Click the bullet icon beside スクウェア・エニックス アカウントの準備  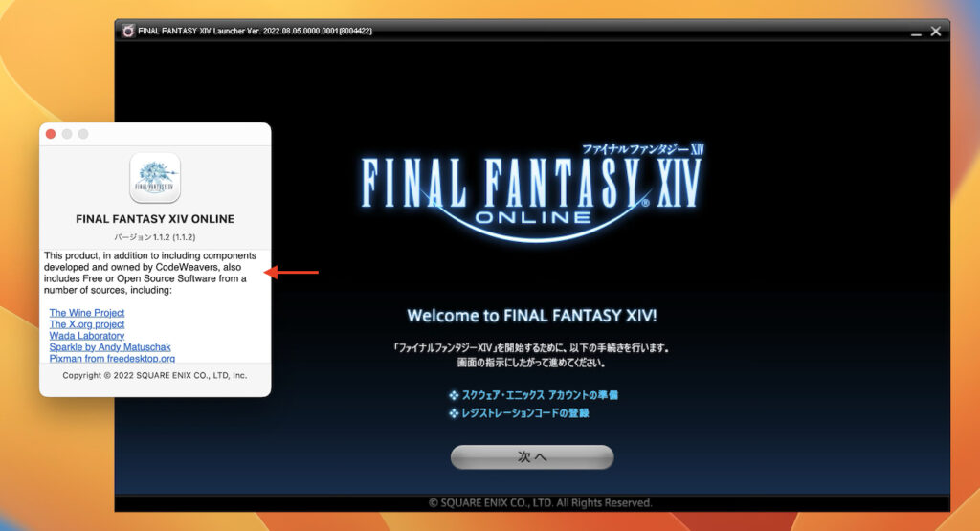[x=453, y=395]
